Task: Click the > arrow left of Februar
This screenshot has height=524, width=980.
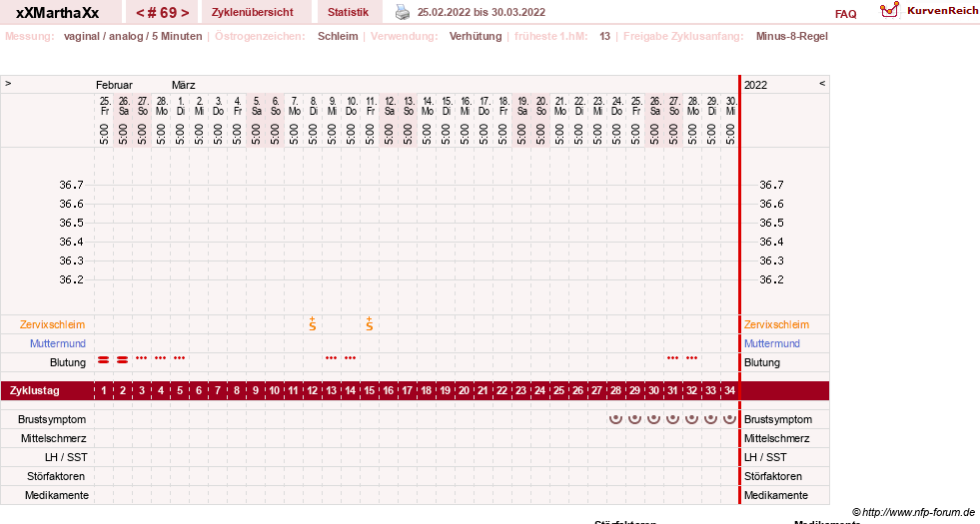Action: click(x=8, y=83)
